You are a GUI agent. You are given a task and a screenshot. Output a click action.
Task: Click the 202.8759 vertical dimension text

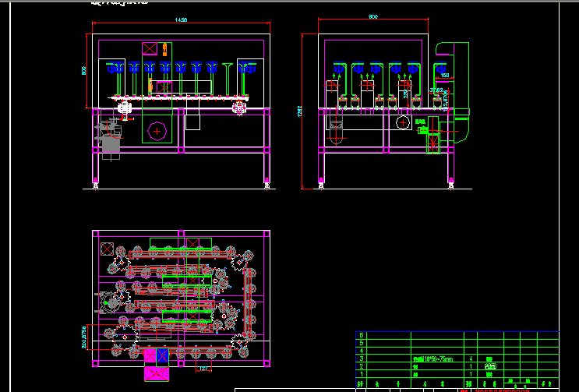83,336
